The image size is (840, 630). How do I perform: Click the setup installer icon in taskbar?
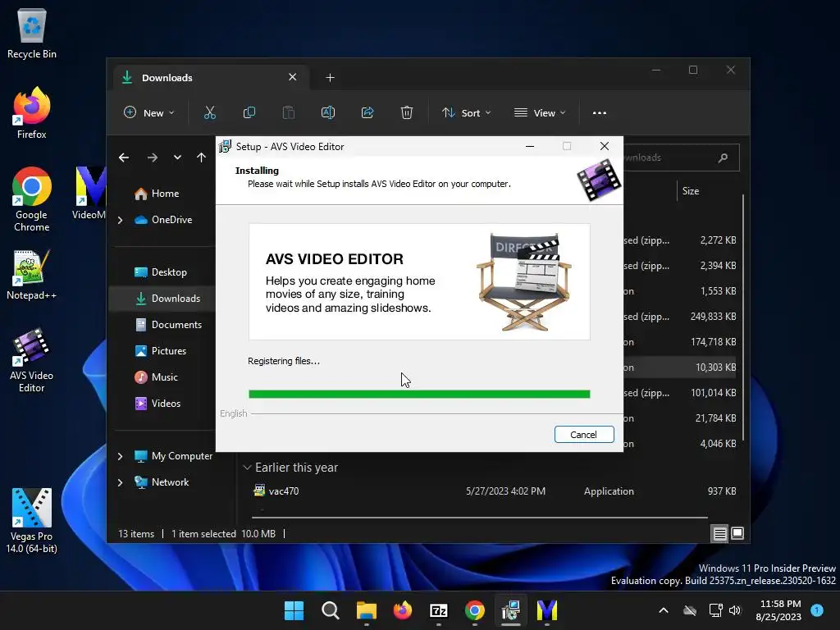(511, 610)
